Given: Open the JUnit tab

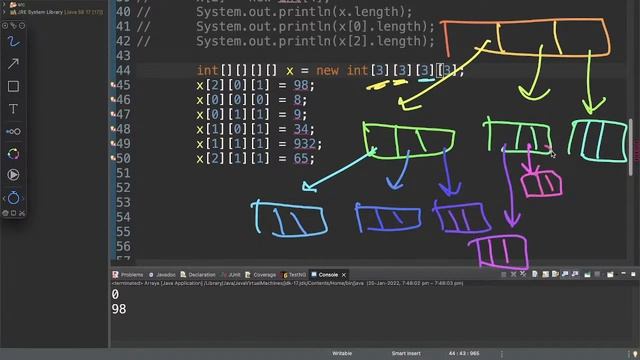Looking at the screenshot, I should tap(231, 275).
